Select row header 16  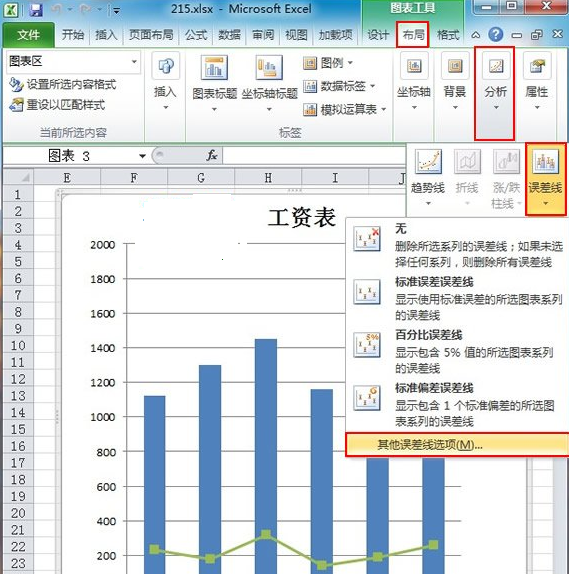(18, 446)
